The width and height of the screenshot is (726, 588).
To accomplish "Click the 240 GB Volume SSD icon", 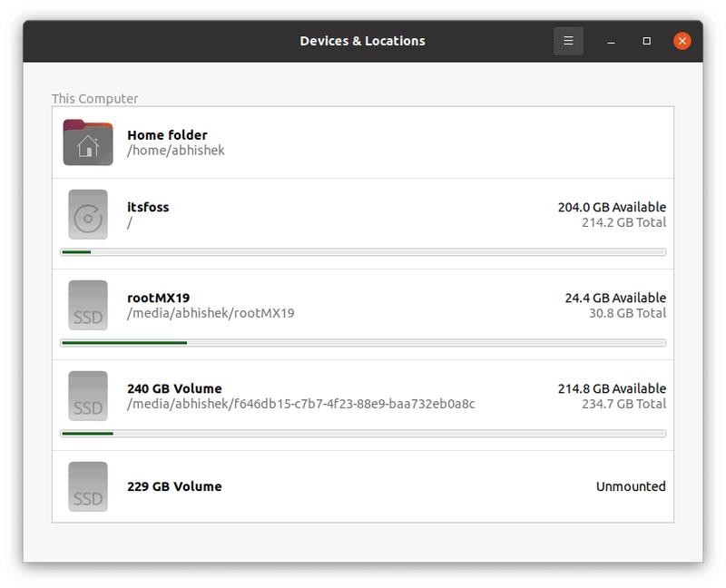I will click(88, 396).
